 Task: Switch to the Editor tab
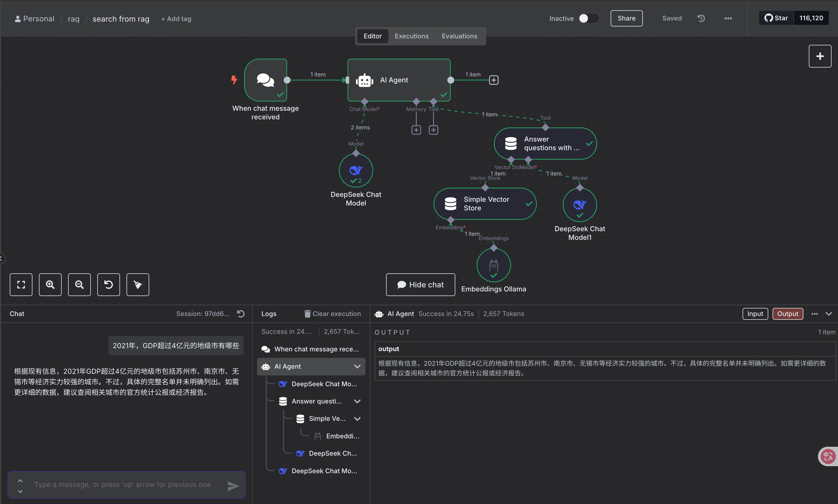pyautogui.click(x=373, y=36)
